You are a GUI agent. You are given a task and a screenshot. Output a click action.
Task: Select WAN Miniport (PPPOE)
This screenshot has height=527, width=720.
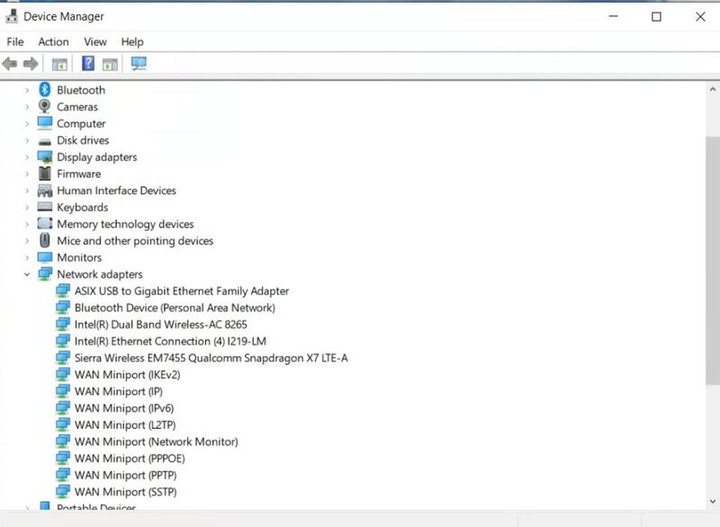pos(130,459)
